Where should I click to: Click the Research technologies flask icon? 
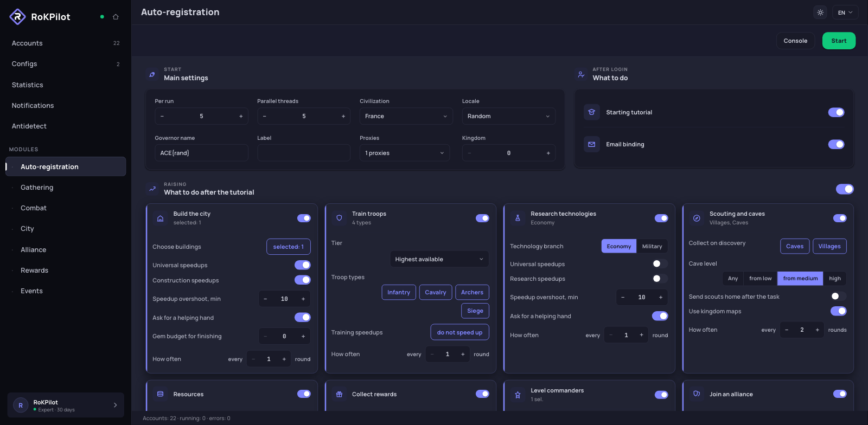(x=518, y=218)
